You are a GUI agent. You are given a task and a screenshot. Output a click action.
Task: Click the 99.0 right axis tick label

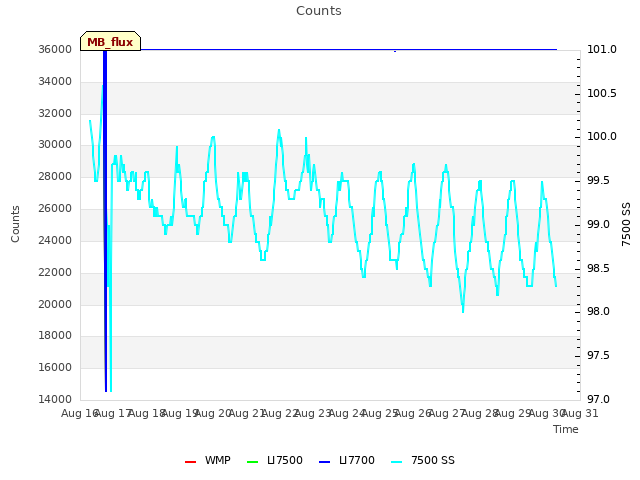[598, 224]
